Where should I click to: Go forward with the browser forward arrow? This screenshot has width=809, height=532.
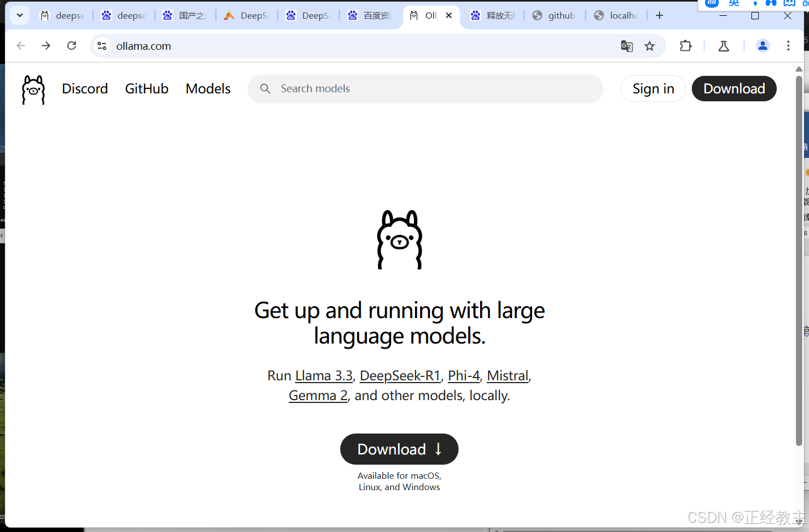click(x=46, y=46)
